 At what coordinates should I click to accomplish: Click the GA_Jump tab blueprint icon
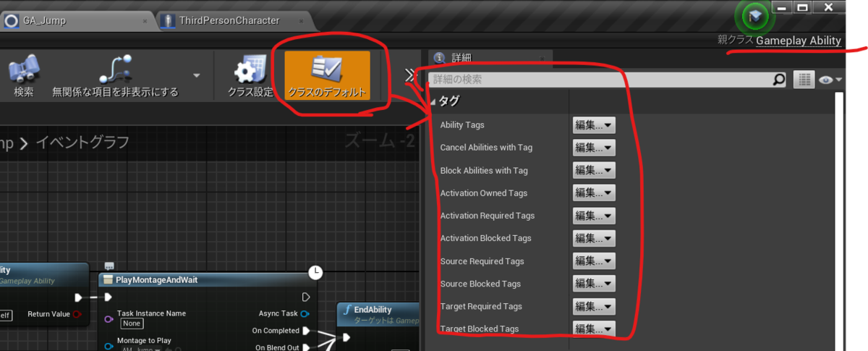(x=12, y=20)
